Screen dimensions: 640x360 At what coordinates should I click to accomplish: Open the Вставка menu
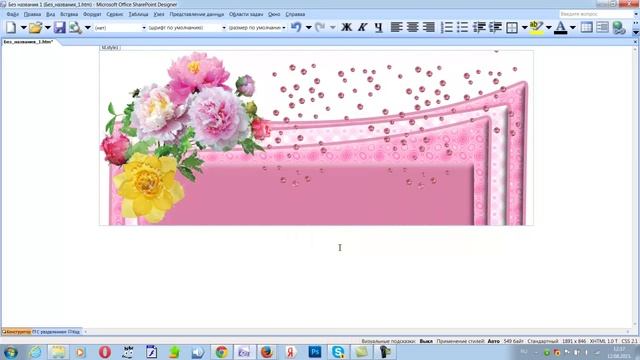(x=69, y=14)
